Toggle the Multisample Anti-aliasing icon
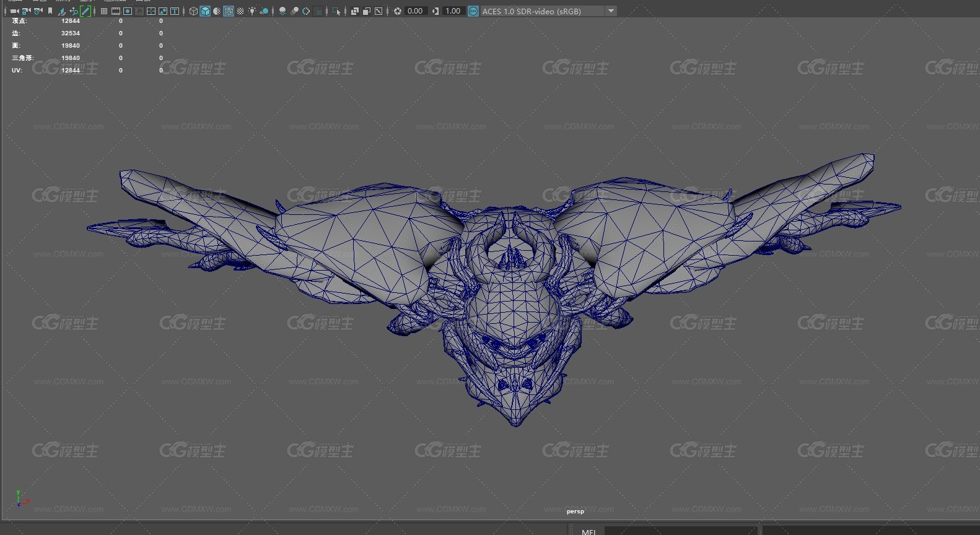 306,11
